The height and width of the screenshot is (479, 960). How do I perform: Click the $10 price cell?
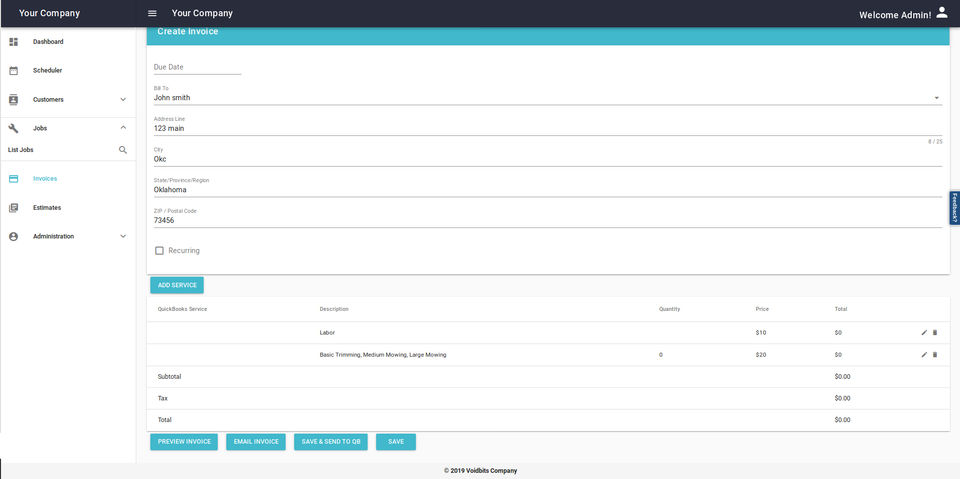pyautogui.click(x=761, y=333)
